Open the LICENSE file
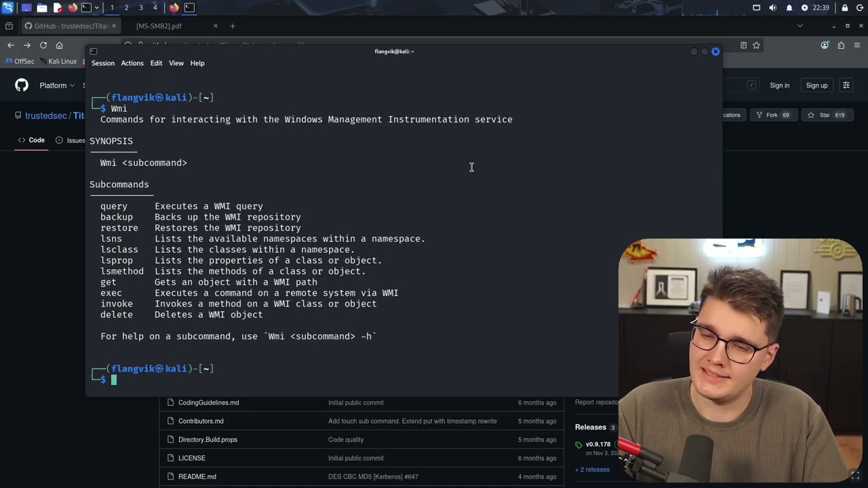868x488 pixels. pos(192,458)
